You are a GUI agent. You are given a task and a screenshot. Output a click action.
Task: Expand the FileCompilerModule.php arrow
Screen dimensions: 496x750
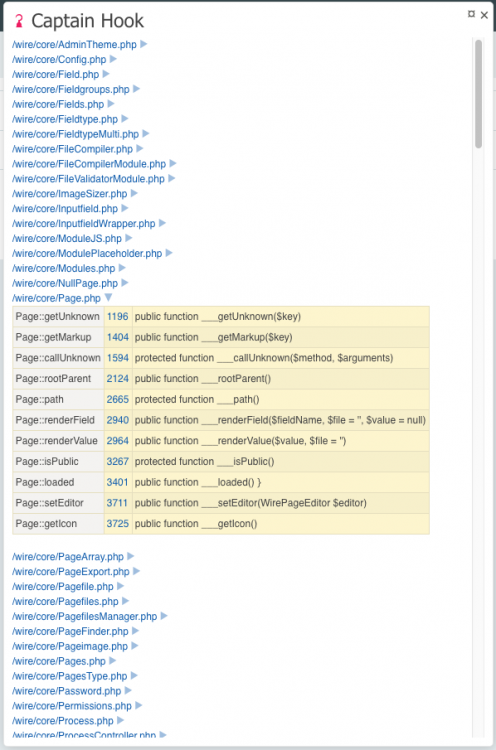(x=173, y=163)
